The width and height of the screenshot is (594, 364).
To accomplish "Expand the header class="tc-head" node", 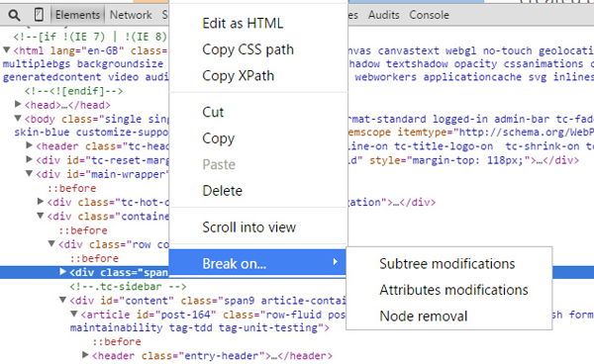I will (x=29, y=145).
